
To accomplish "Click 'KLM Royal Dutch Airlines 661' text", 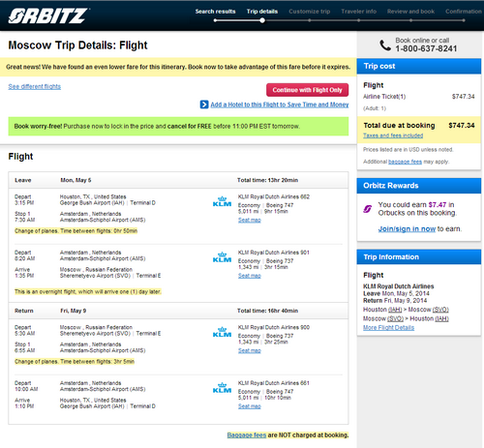I will [x=274, y=383].
